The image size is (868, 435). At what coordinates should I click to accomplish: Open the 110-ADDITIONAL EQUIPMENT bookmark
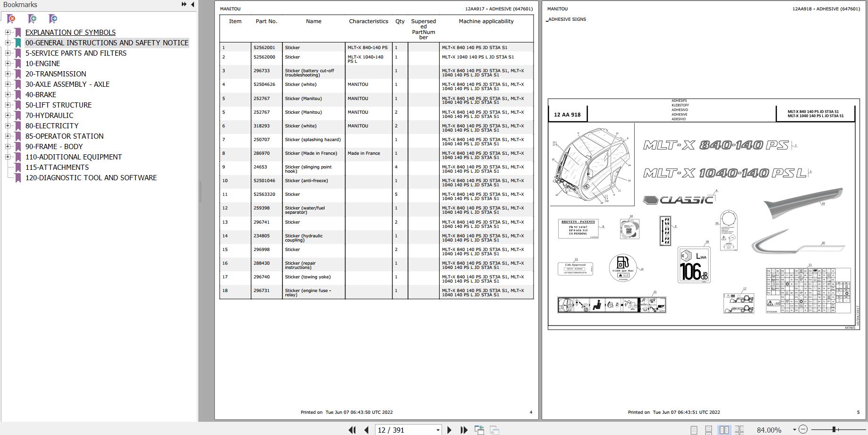click(x=74, y=157)
